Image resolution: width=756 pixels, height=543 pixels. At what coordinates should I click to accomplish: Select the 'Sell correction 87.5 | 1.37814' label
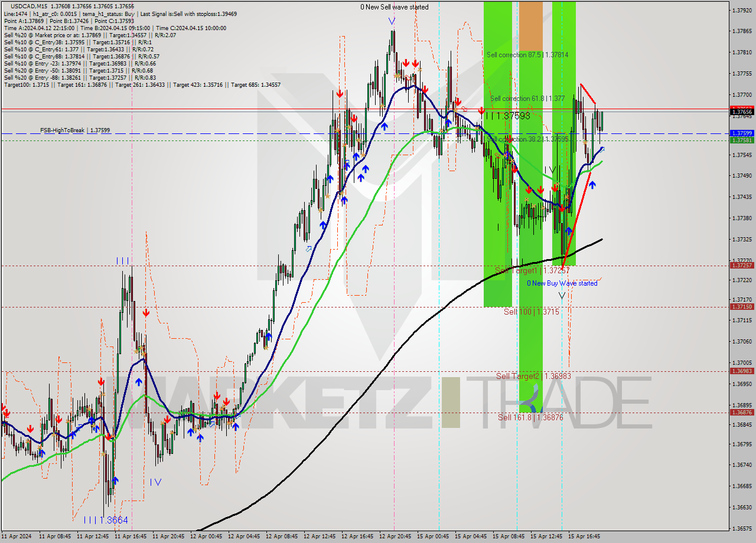pos(527,55)
